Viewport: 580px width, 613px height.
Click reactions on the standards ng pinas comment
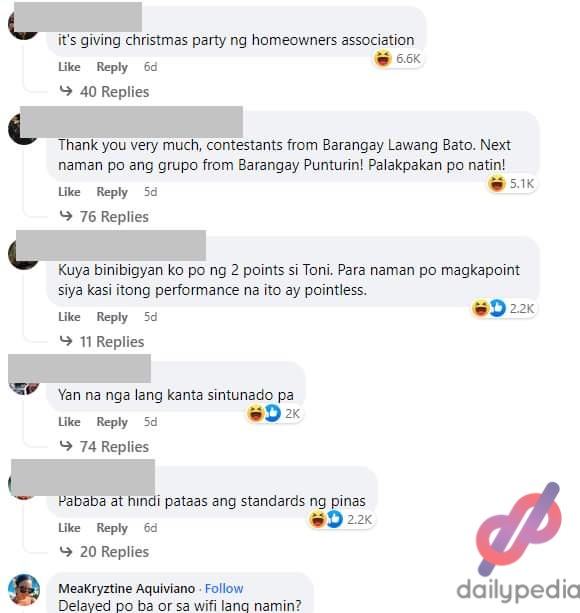pyautogui.click(x=341, y=520)
